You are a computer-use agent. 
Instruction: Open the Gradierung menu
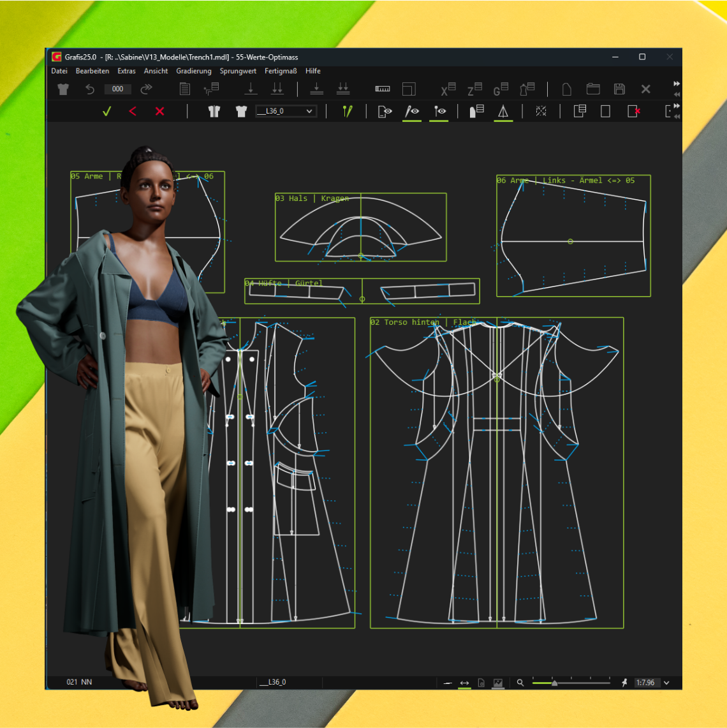click(193, 71)
